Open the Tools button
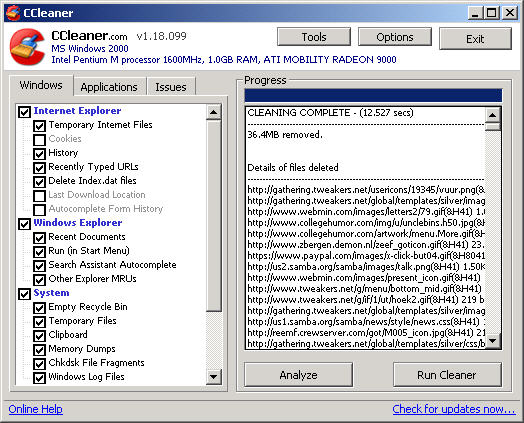Screen dimensions: 524x423 tap(314, 37)
